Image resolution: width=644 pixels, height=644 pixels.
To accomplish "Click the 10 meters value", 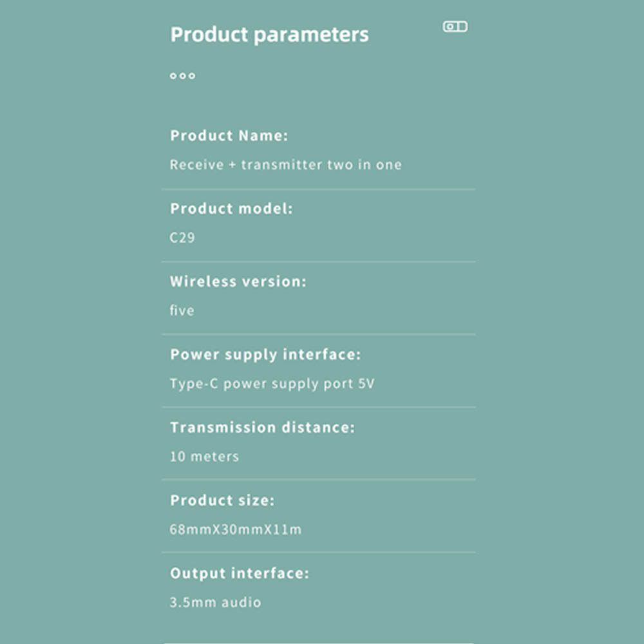I will pos(204,457).
